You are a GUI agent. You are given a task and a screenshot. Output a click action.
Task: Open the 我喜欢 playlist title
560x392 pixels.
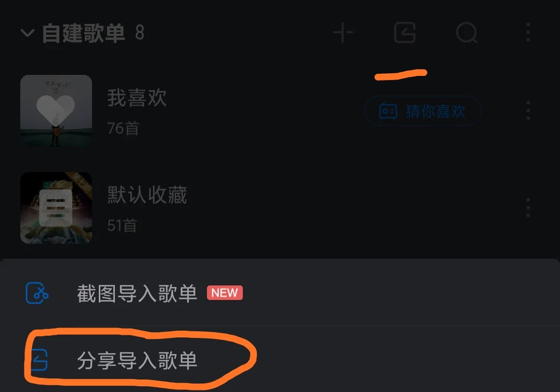pos(137,98)
